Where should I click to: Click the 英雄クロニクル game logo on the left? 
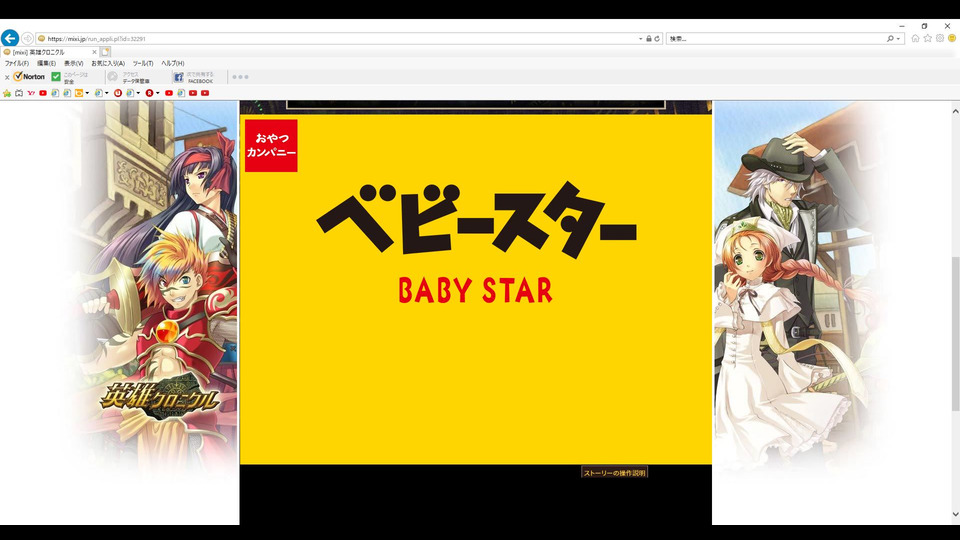160,397
